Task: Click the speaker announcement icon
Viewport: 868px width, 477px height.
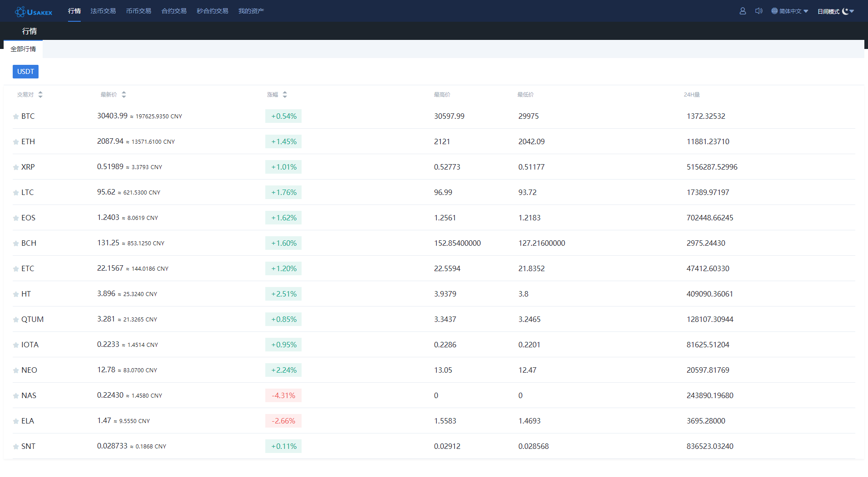Action: coord(759,11)
